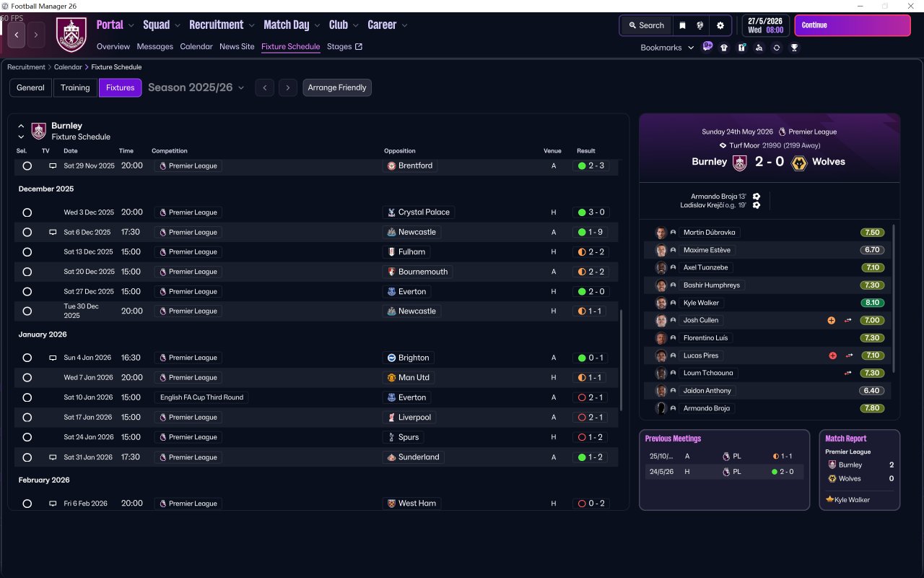Click the fixture list vertical scrollbar
Image resolution: width=924 pixels, height=578 pixels.
click(x=622, y=360)
